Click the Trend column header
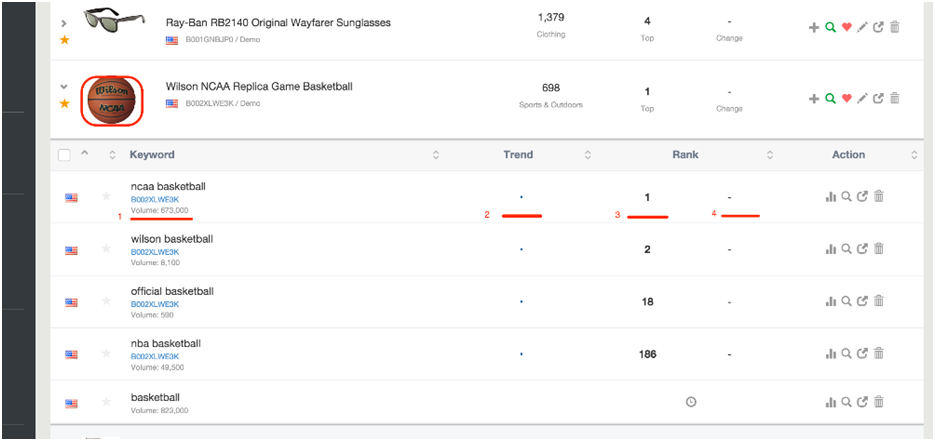This screenshot has width=935, height=441. (518, 155)
